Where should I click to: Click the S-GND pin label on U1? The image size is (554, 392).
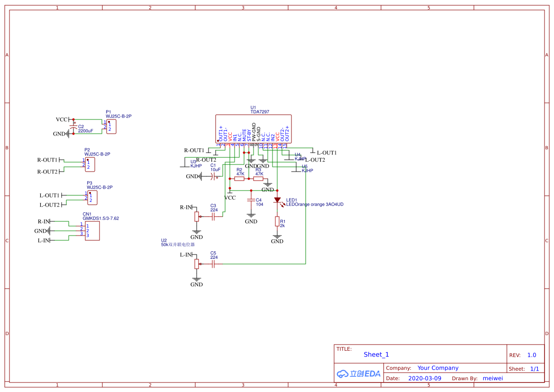(259, 134)
